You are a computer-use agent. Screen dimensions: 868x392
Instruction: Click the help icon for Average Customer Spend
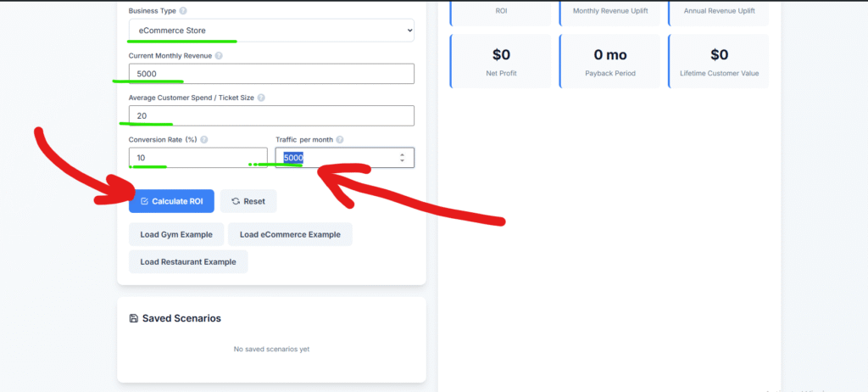[261, 98]
